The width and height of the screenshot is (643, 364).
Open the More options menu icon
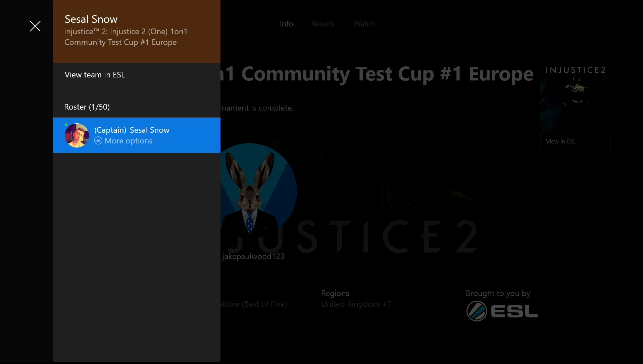[98, 141]
